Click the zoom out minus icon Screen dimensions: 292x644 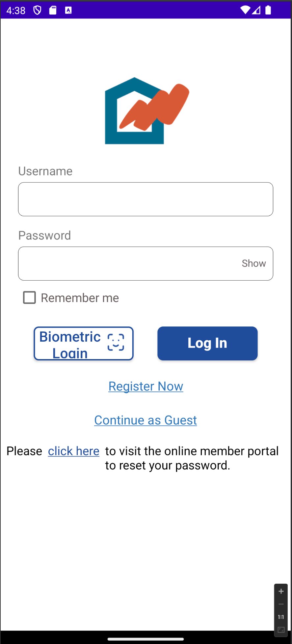click(x=281, y=604)
